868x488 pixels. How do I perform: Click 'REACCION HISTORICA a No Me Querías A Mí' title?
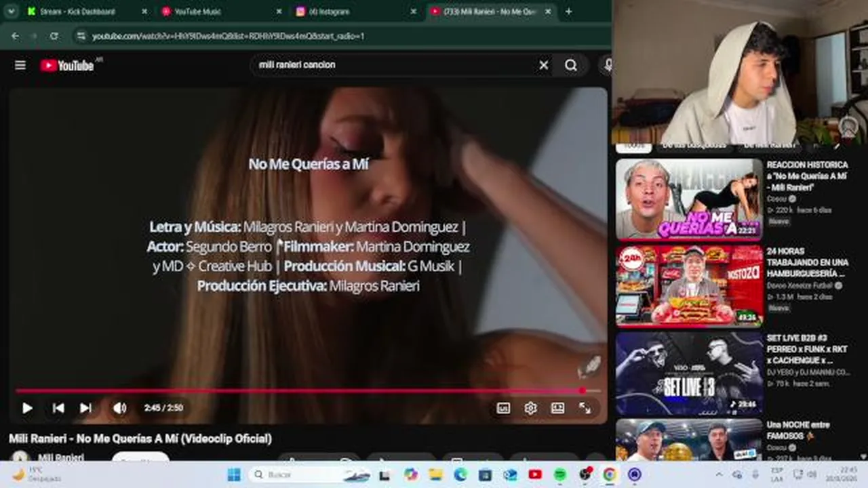(x=807, y=176)
